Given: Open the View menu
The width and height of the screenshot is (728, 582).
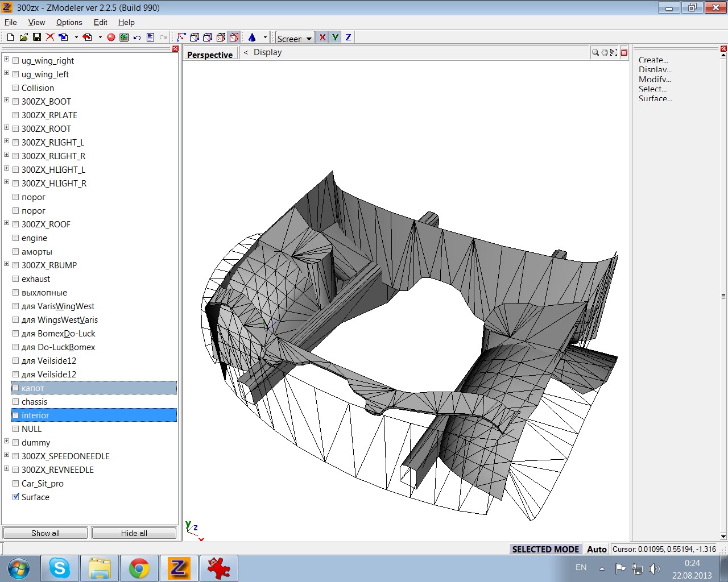Looking at the screenshot, I should pos(36,22).
